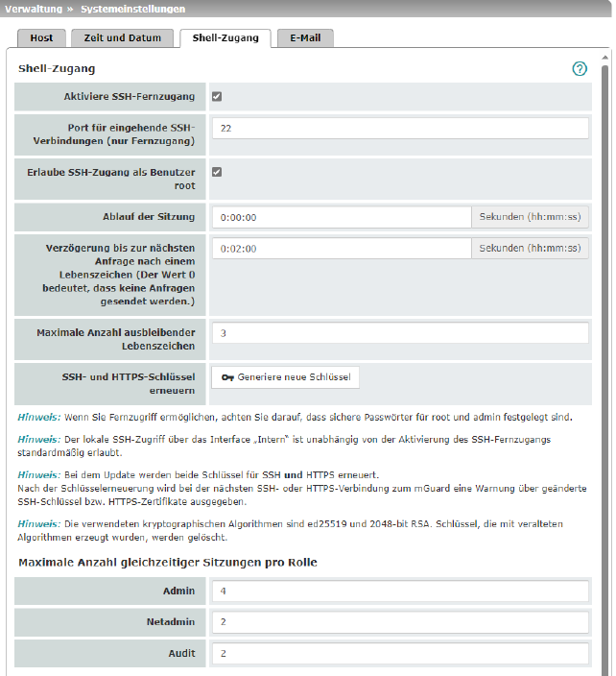Click Generiere neue Schlüssel button
616x676 pixels.
(286, 377)
